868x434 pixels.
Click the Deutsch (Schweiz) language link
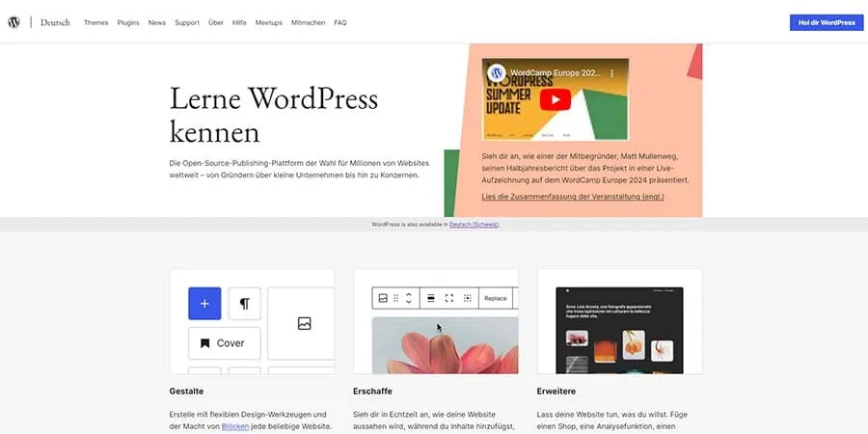coord(474,224)
